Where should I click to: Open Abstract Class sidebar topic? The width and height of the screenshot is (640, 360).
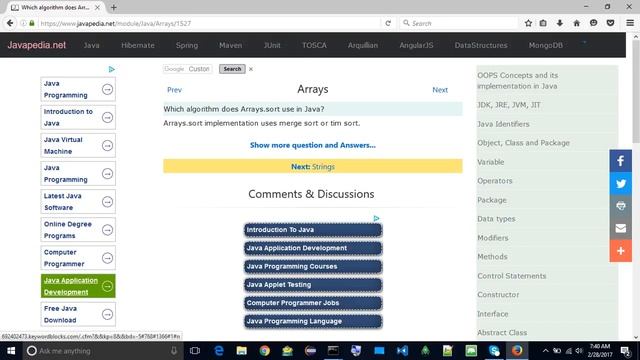tap(502, 333)
